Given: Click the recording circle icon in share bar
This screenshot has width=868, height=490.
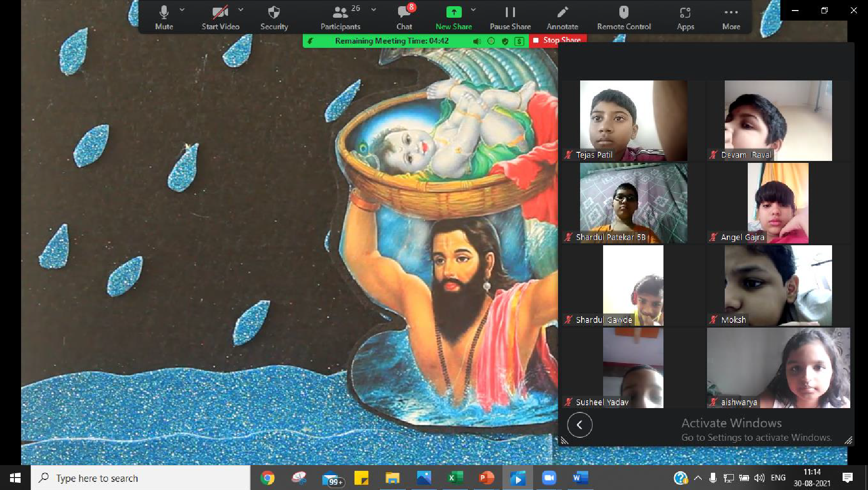Looking at the screenshot, I should tap(491, 41).
